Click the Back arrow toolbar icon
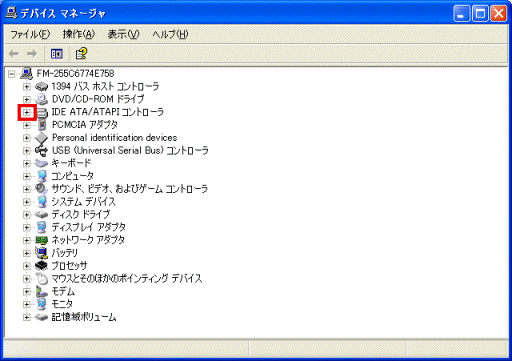This screenshot has width=512, height=361. coord(14,54)
